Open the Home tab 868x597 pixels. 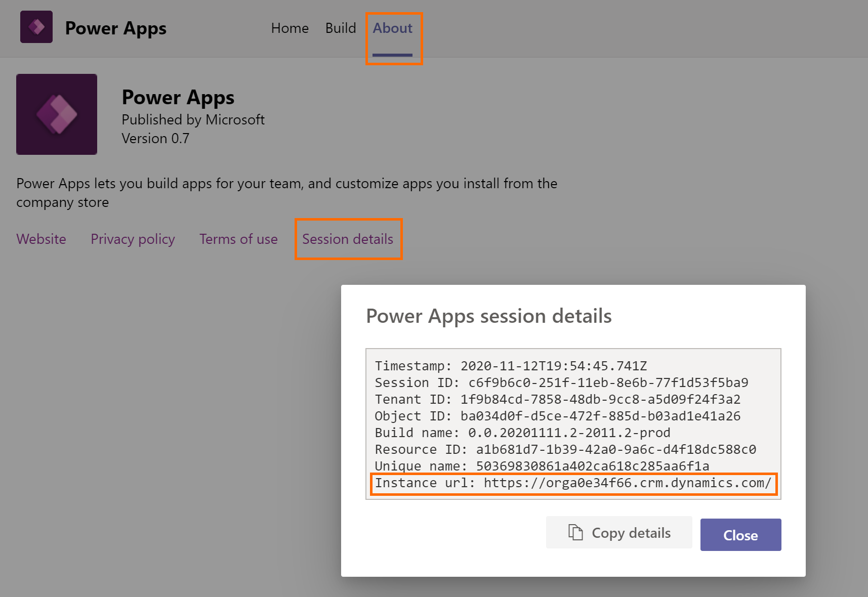[x=290, y=28]
